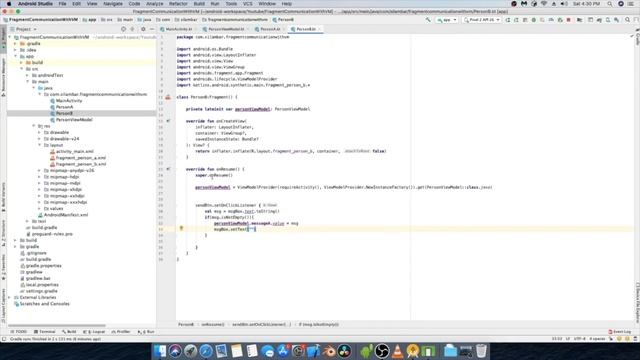Open Finder from the Dock
Viewport: 640px width, 360px height.
pyautogui.click(x=160, y=351)
